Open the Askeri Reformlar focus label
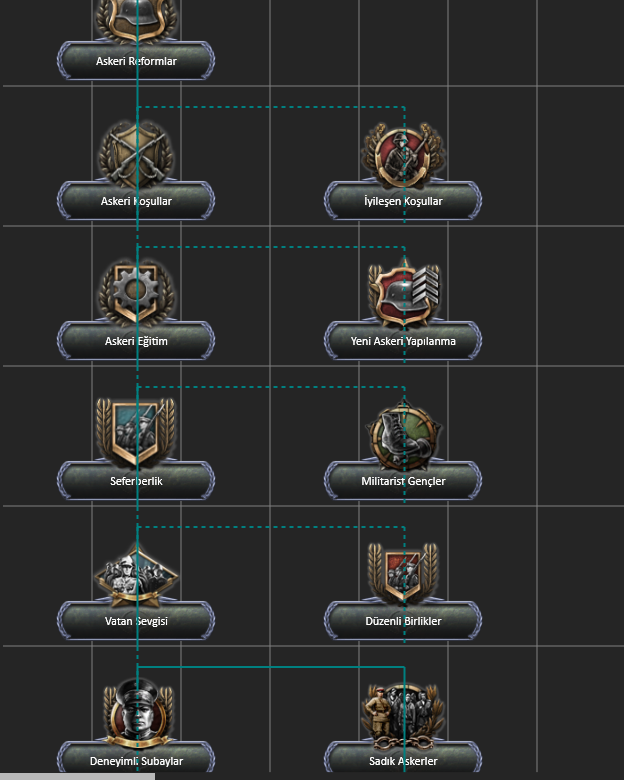The width and height of the screenshot is (624, 780). 136,61
